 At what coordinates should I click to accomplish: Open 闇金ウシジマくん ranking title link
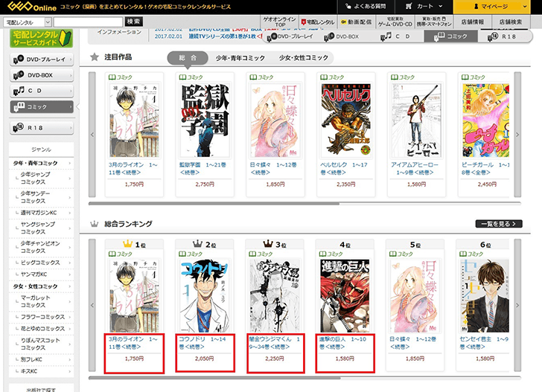pos(275,343)
